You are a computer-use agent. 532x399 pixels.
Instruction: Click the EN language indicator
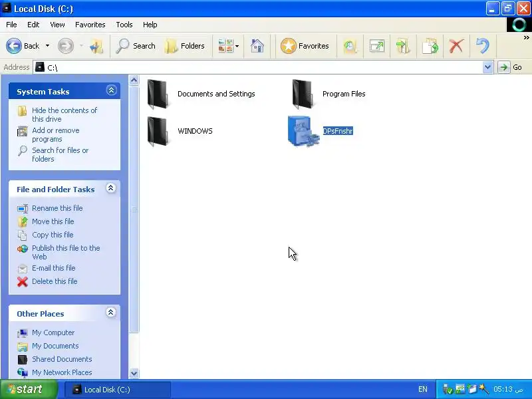click(x=423, y=390)
